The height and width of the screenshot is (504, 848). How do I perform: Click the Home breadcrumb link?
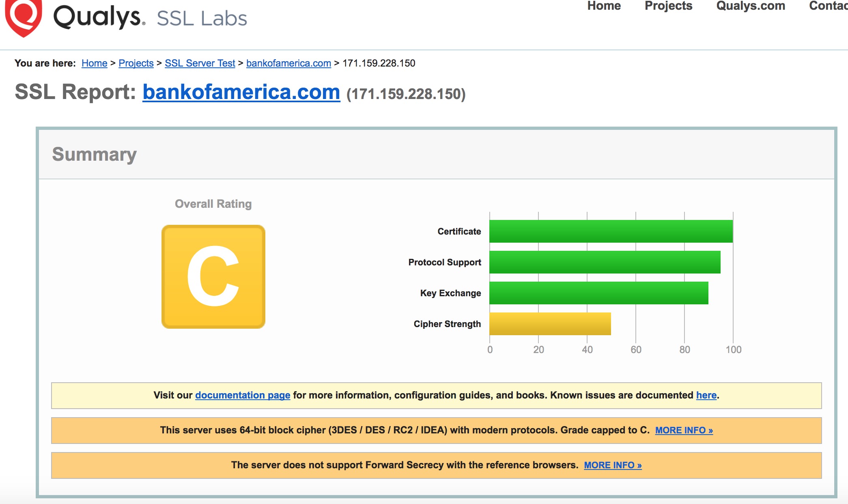point(94,63)
